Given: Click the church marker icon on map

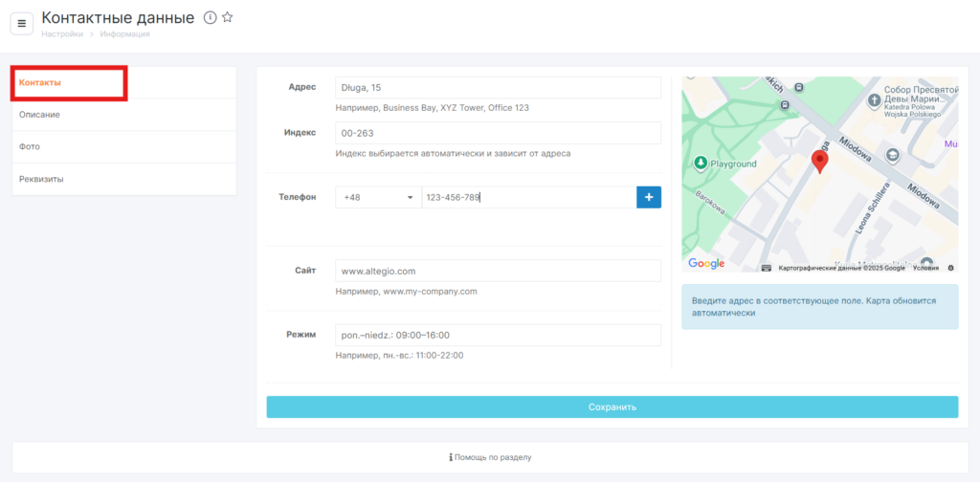Looking at the screenshot, I should [x=874, y=100].
